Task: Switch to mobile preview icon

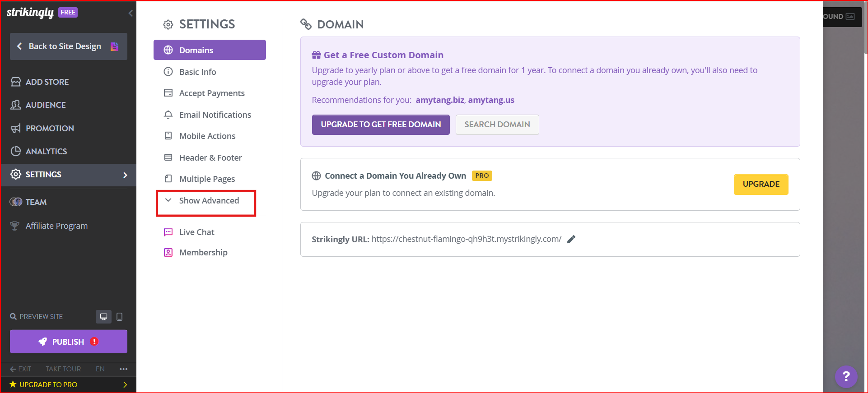Action: [x=119, y=317]
